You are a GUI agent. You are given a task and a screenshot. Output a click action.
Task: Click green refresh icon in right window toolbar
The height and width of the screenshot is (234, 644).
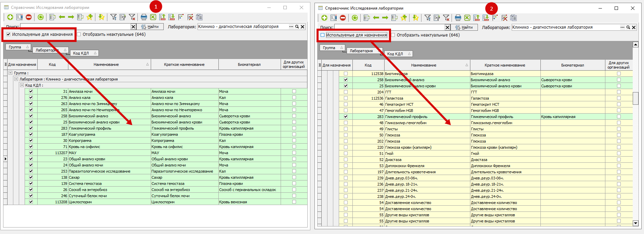[x=355, y=18]
